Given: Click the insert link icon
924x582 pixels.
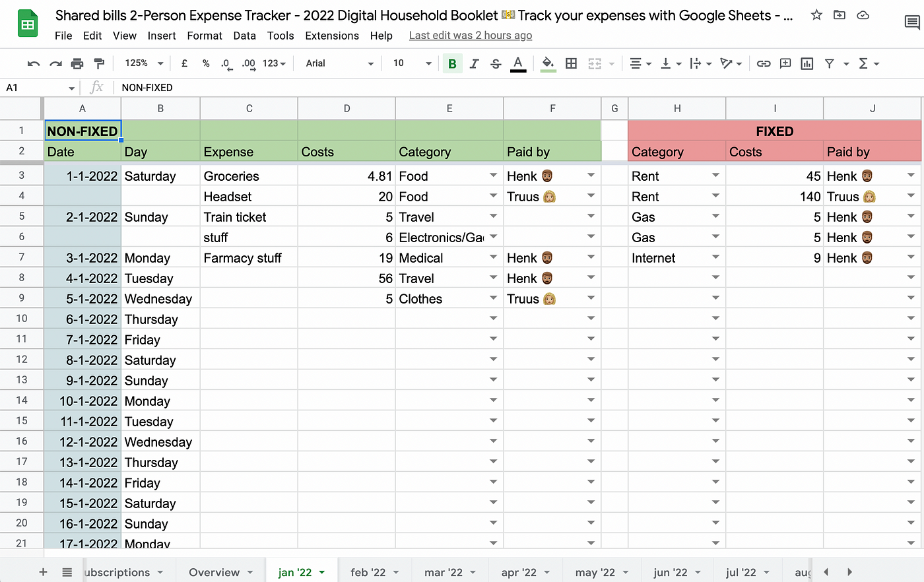Looking at the screenshot, I should tap(764, 63).
